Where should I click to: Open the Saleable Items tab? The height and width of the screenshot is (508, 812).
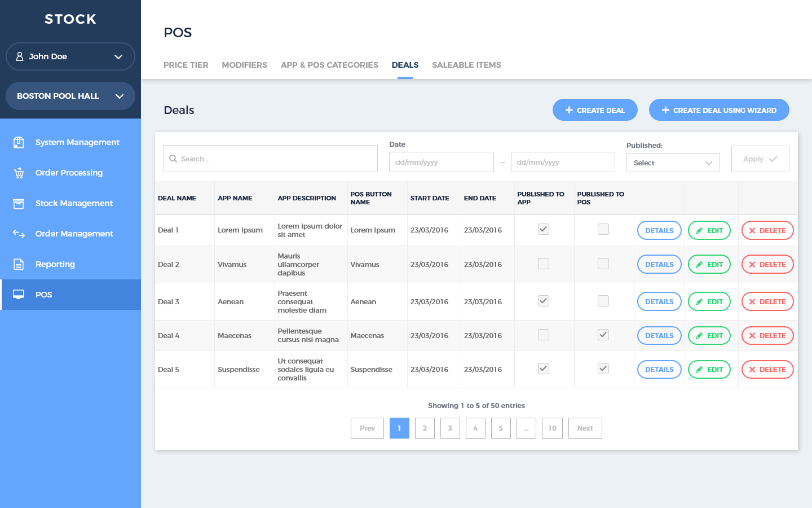click(466, 65)
